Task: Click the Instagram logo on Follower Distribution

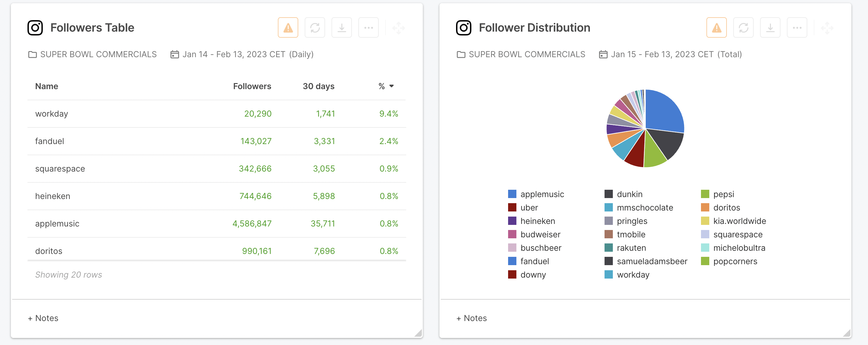Action: point(464,27)
